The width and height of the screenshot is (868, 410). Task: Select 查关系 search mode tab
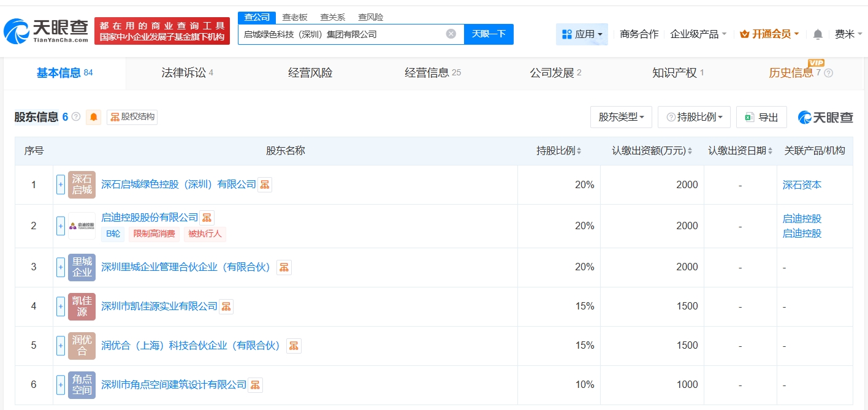[333, 17]
